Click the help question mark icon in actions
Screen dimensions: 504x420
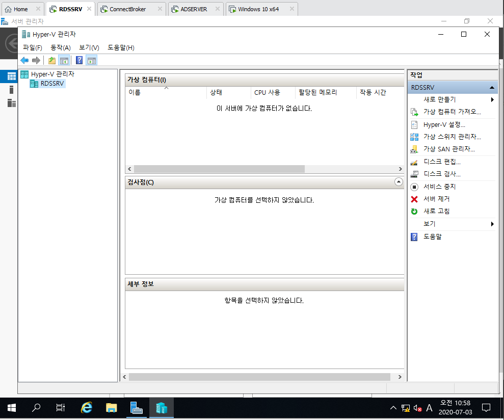point(414,237)
